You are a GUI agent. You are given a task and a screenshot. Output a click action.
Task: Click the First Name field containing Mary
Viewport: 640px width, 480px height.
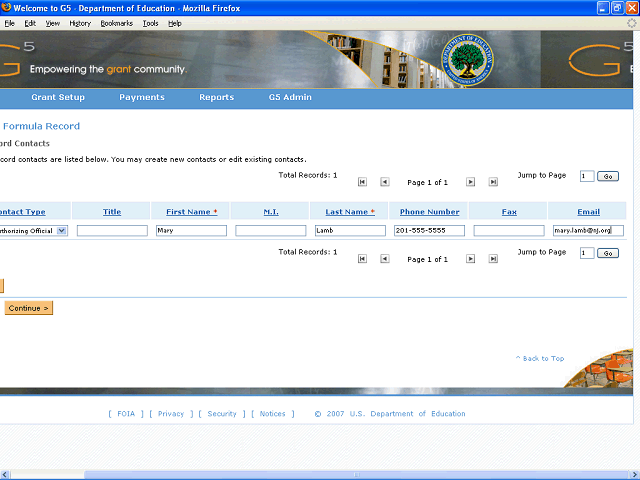(x=191, y=231)
